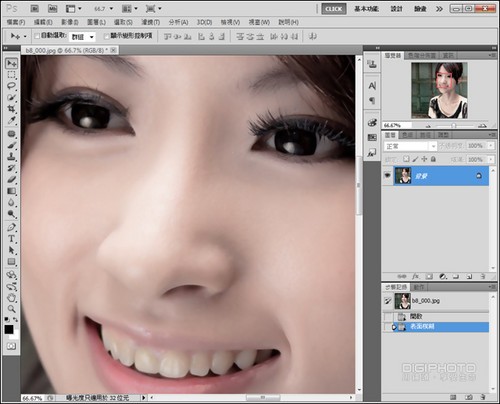Open the 濾鏡(T) Filter menu
The width and height of the screenshot is (500, 404).
click(x=150, y=22)
